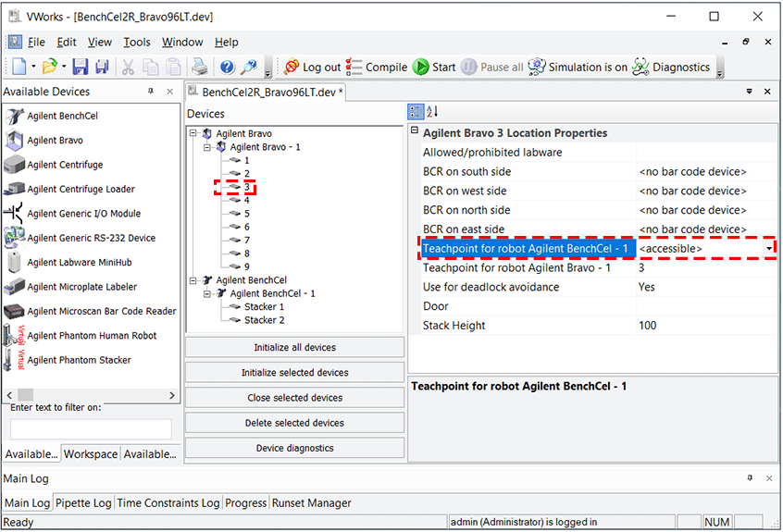Click the green Start button
783x532 pixels.
coord(434,67)
